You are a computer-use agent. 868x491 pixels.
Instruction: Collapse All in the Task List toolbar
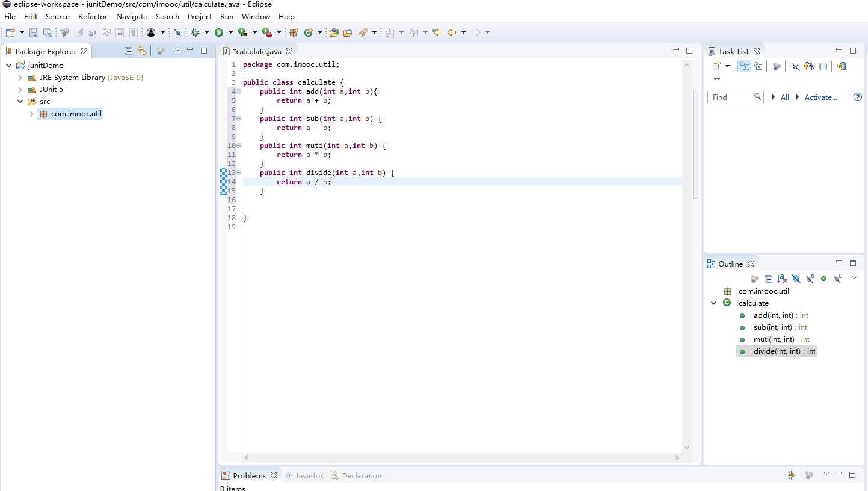[x=823, y=66]
